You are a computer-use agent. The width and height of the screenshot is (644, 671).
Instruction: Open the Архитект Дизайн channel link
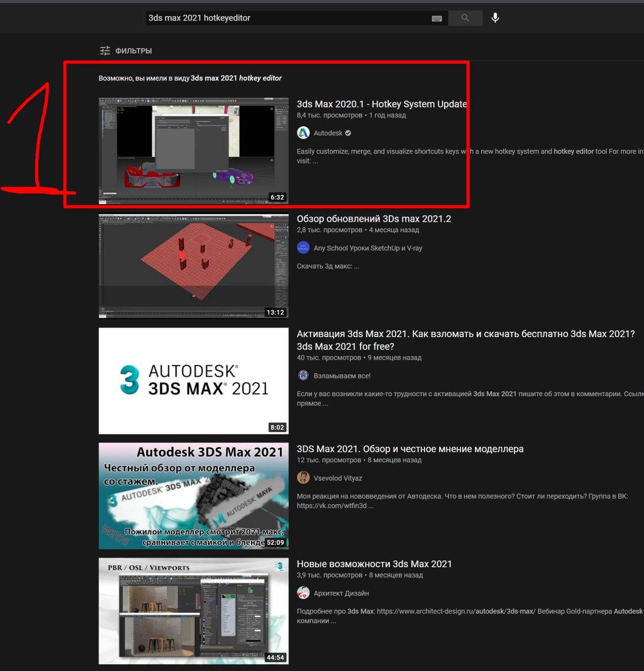pos(341,593)
